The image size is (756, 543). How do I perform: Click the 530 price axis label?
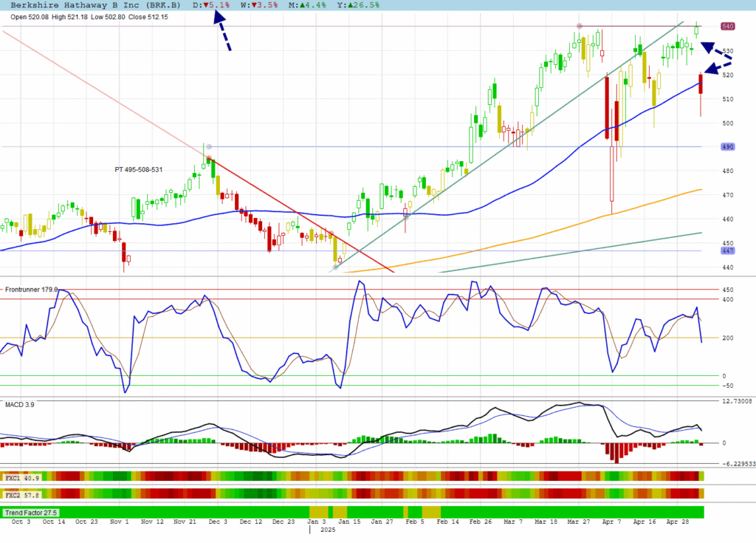[727, 51]
